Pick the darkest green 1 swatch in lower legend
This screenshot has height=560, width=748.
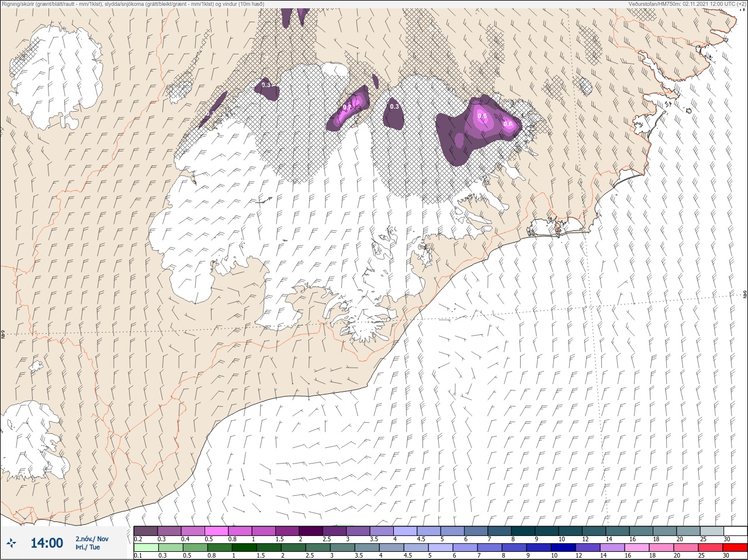point(244,548)
